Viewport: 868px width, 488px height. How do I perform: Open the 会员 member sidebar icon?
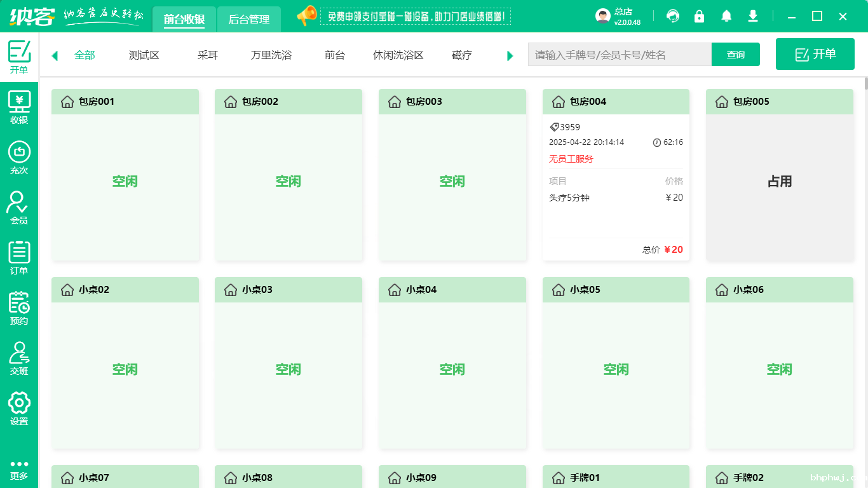tap(19, 208)
